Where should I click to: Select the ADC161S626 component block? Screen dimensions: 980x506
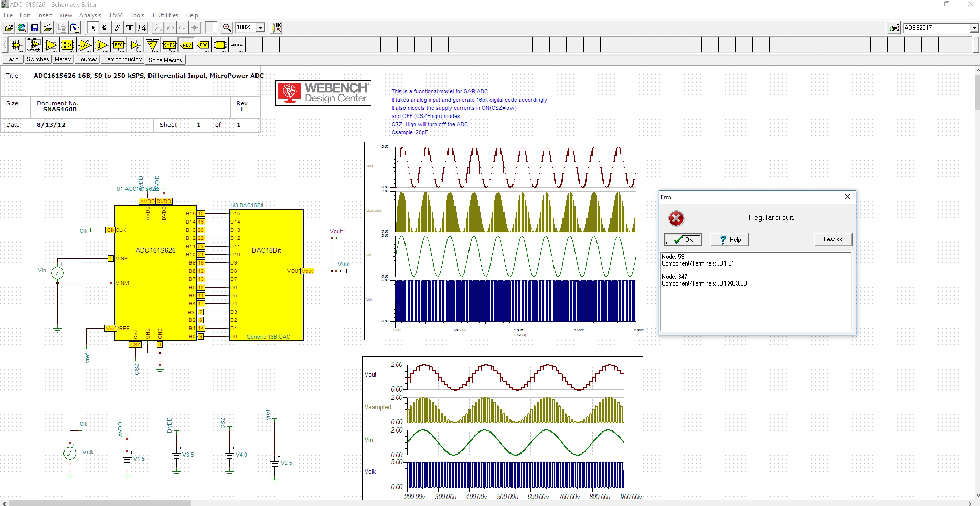(x=155, y=272)
